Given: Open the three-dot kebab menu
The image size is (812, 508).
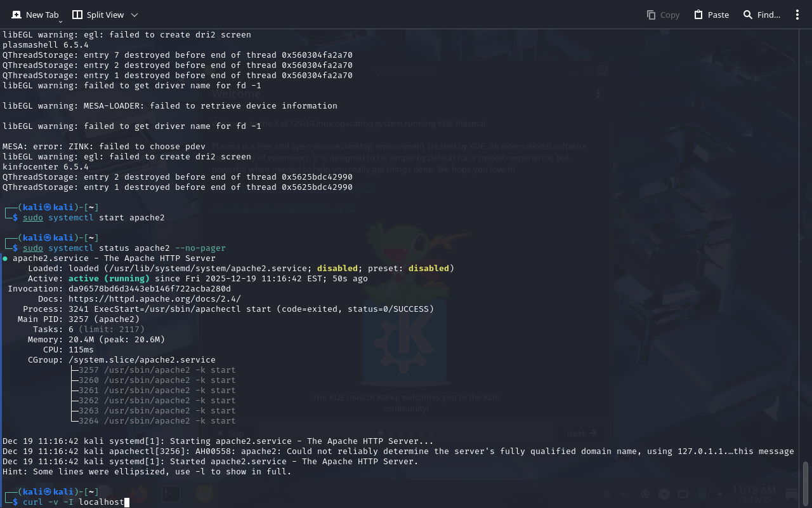Looking at the screenshot, I should (797, 15).
